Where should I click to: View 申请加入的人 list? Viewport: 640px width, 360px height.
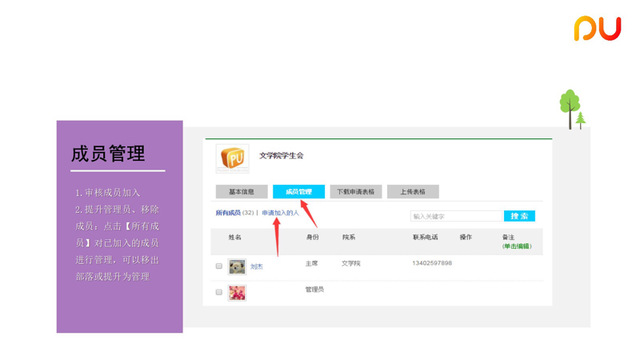point(280,213)
